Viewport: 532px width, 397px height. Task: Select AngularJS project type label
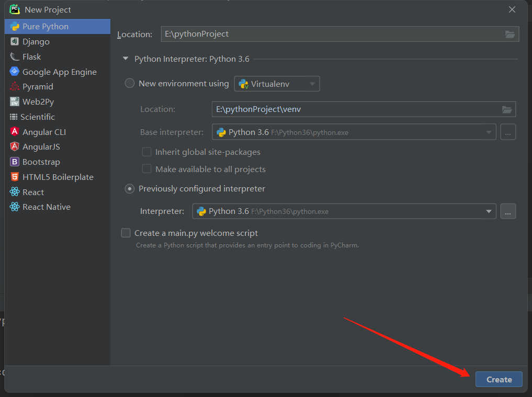[41, 147]
